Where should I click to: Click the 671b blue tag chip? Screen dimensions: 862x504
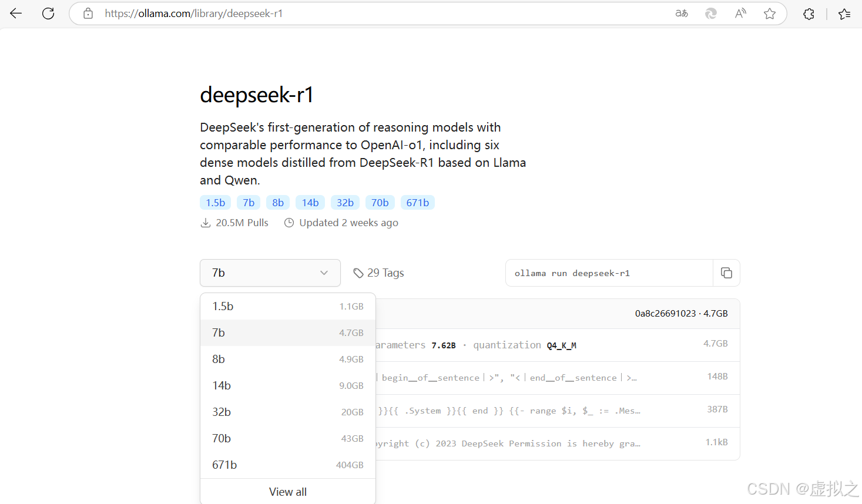point(418,203)
